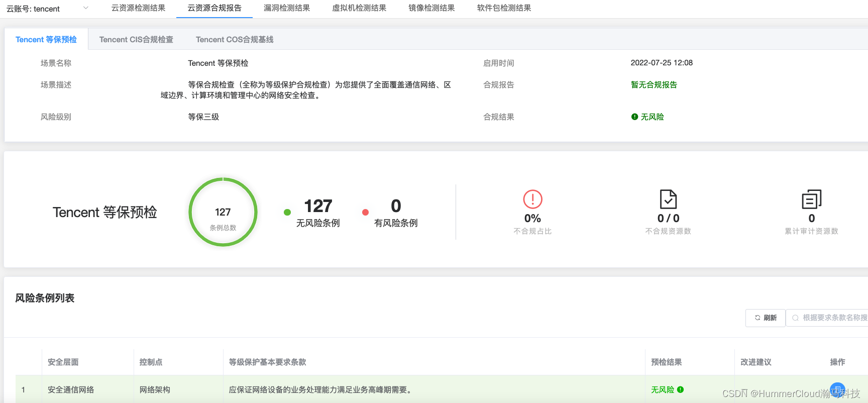This screenshot has height=403, width=868.
Task: Click the red exclamation 不合规占比 icon
Action: click(x=532, y=199)
